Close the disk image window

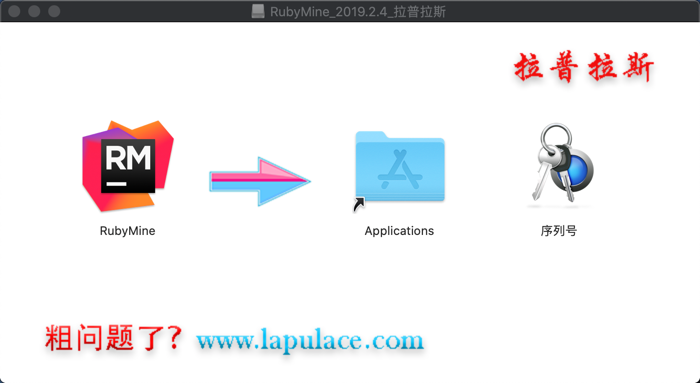(14, 11)
